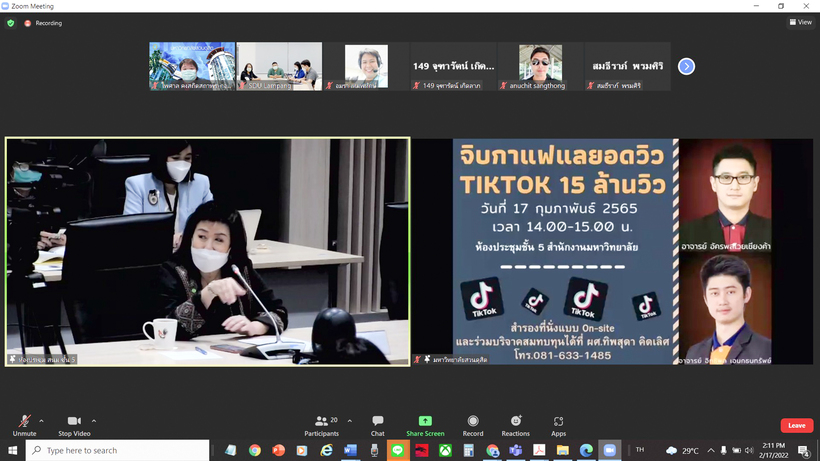This screenshot has width=820, height=461.
Task: Open the Chrome profile icon on taskbar
Action: [492, 450]
